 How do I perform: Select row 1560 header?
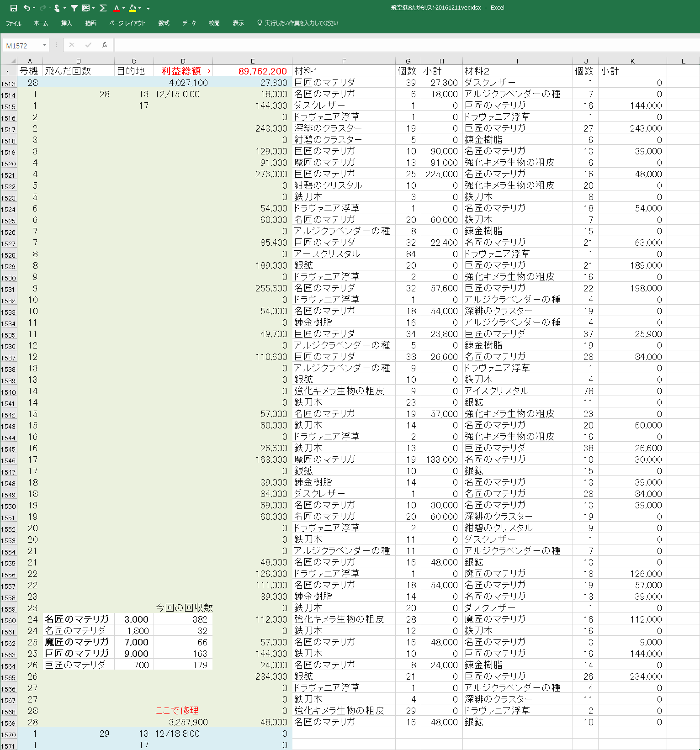pyautogui.click(x=8, y=620)
